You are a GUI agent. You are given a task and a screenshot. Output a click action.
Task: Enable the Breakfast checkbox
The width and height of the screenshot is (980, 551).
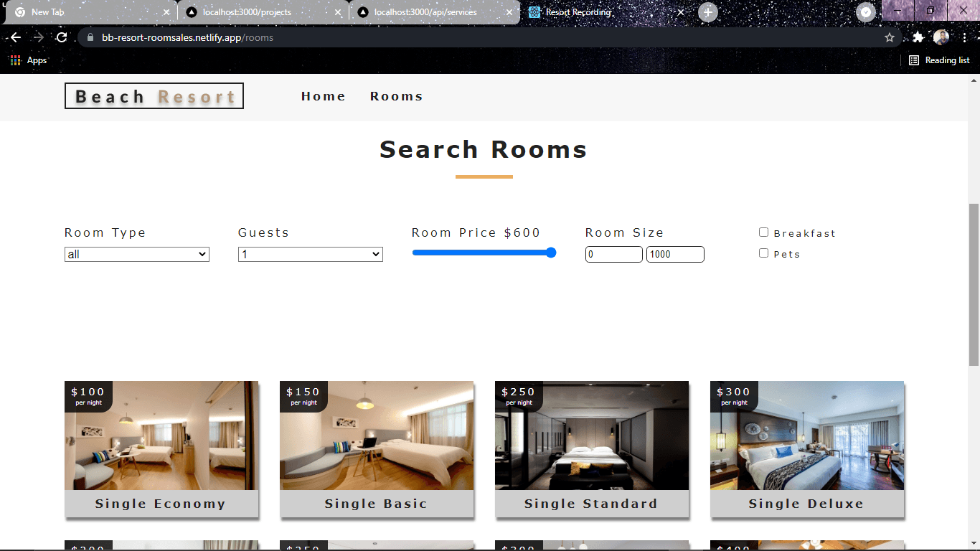[x=763, y=231]
